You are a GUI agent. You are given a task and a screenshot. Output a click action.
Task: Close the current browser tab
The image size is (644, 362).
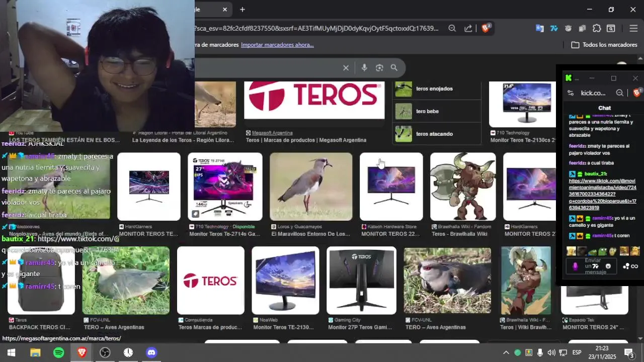coord(225,10)
